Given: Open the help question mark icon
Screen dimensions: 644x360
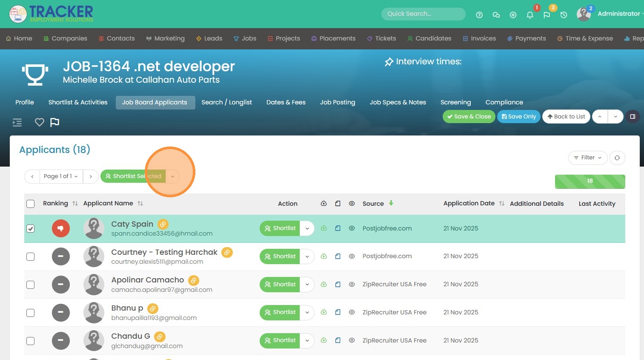Looking at the screenshot, I should point(479,15).
